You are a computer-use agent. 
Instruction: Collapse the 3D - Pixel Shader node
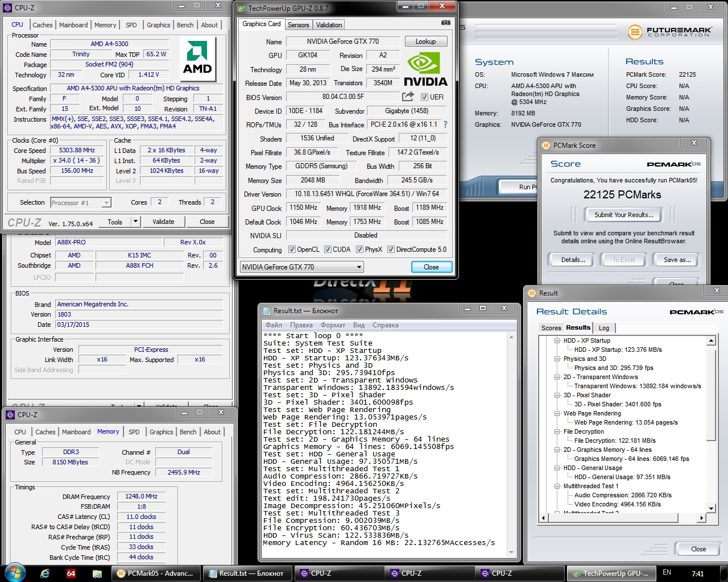pyautogui.click(x=557, y=396)
